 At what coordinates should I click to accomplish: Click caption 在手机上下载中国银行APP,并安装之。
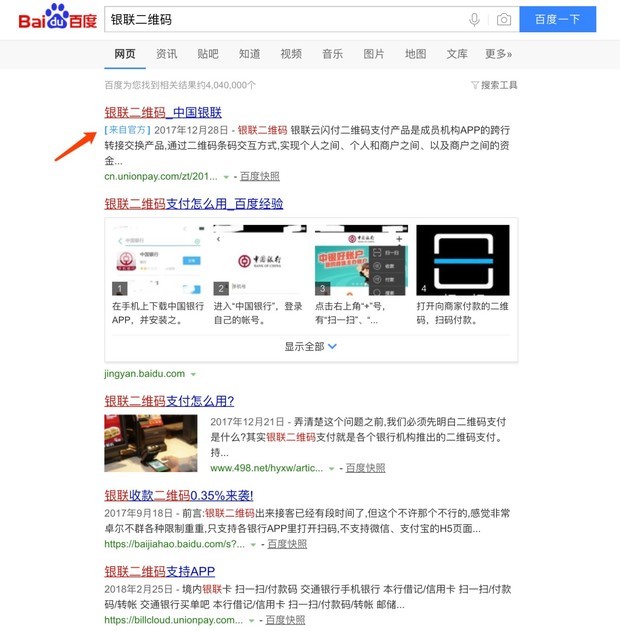click(158, 313)
